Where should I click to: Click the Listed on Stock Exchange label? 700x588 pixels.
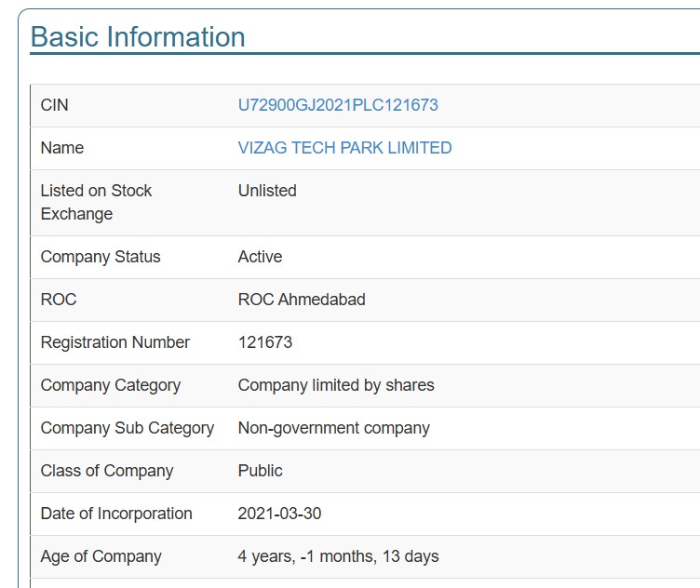click(96, 202)
